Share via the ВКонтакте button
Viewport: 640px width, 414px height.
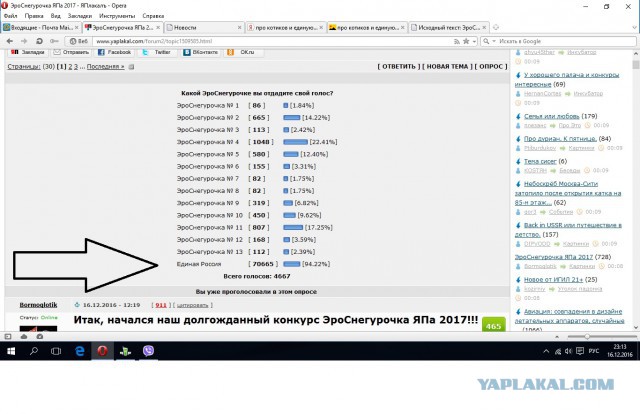click(x=200, y=52)
